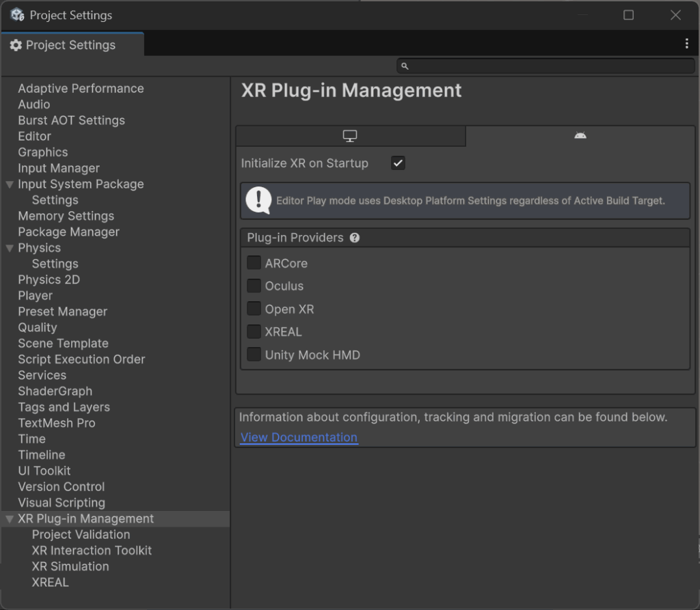Select Input Manager category
Image resolution: width=700 pixels, height=610 pixels.
pos(59,168)
